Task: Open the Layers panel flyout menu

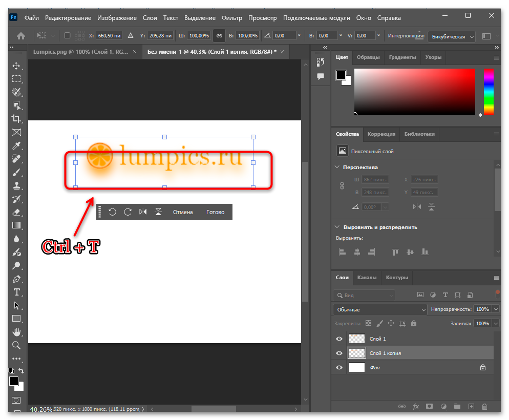Action: [x=496, y=278]
